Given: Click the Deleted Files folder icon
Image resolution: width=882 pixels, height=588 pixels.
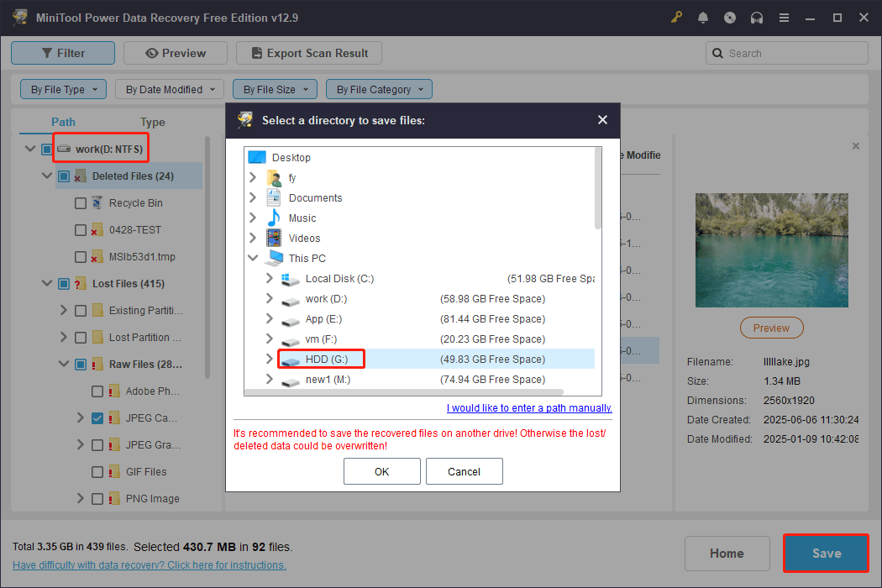Looking at the screenshot, I should tap(81, 176).
